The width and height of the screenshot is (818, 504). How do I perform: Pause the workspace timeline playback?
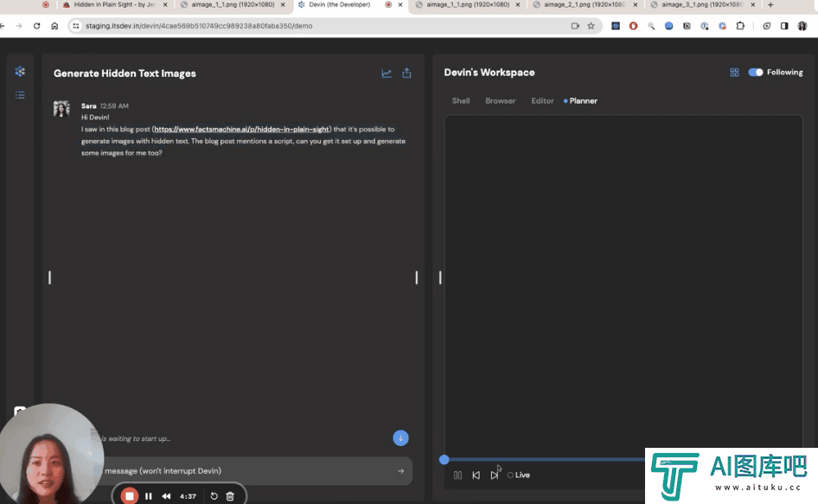(457, 475)
